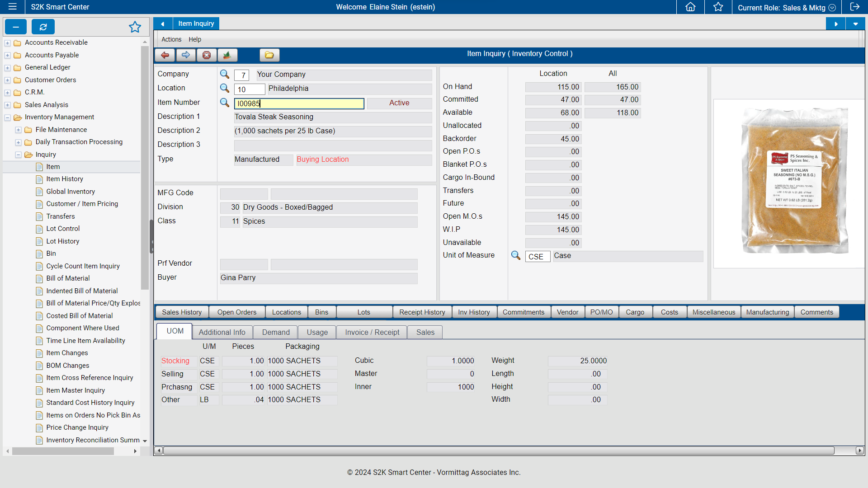Click the Item Number search magnifier
Viewport: 868px width, 488px height.
(x=225, y=103)
